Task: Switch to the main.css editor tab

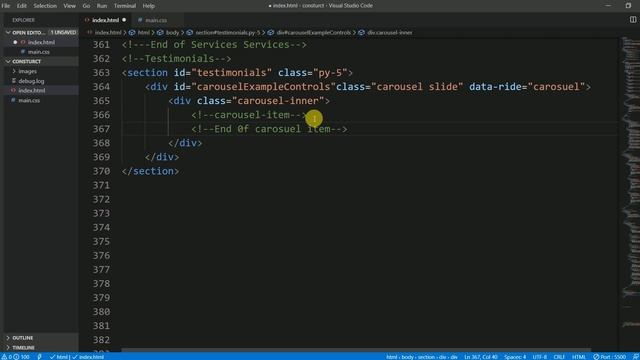Action: [156, 20]
